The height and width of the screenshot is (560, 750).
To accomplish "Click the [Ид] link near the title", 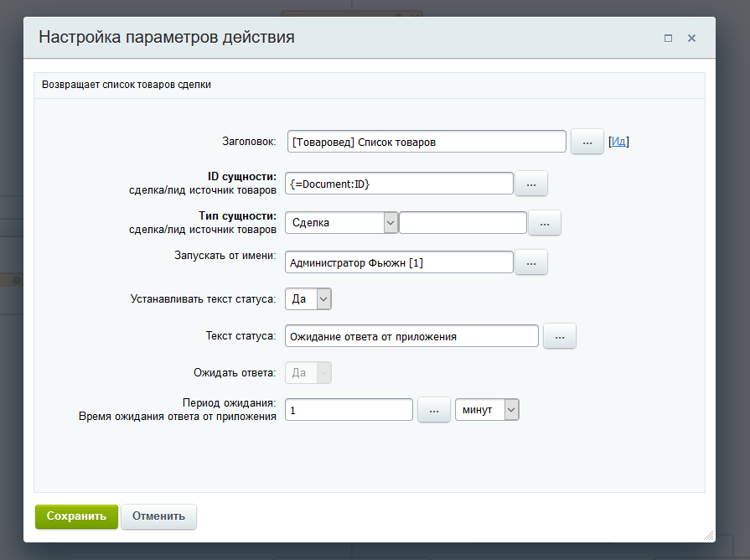I will pos(618,142).
